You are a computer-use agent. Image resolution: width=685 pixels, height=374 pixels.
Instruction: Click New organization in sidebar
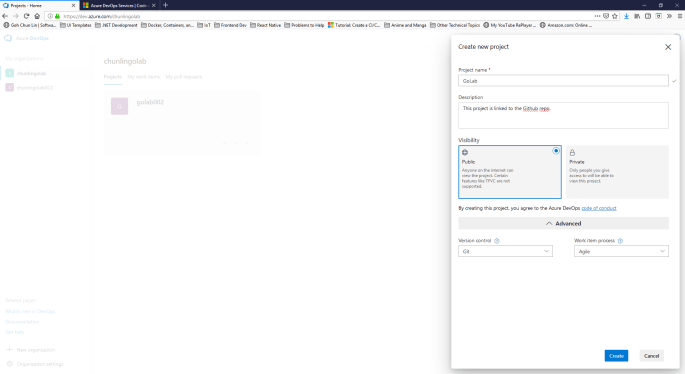[x=31, y=350]
